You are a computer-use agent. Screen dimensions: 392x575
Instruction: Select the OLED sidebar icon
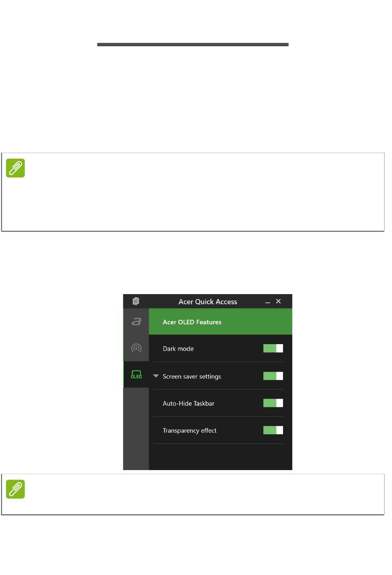[136, 374]
